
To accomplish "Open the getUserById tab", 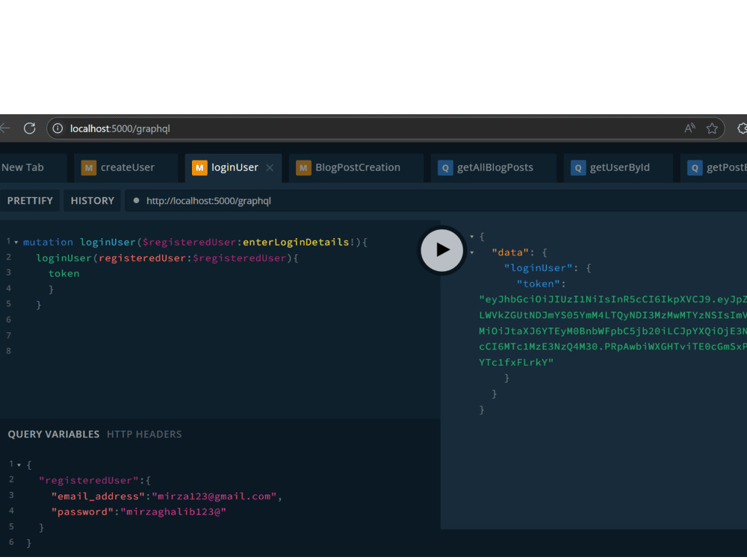I will [x=619, y=167].
